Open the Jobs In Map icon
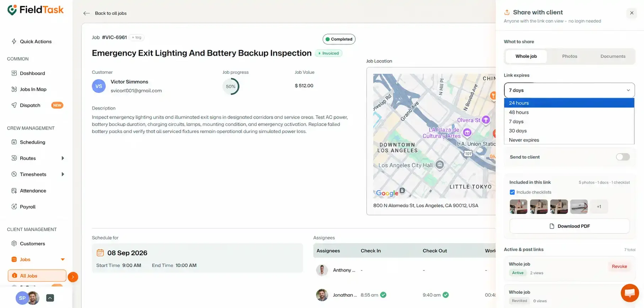 14,89
